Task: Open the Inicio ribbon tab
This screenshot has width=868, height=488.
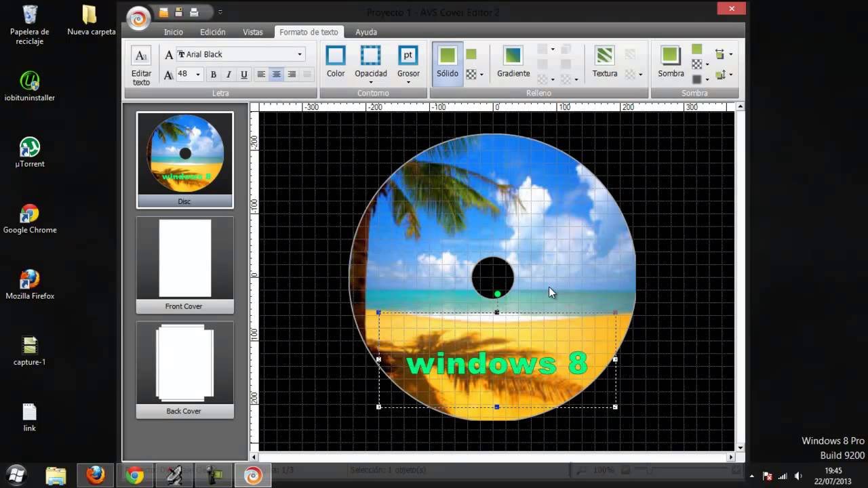Action: click(x=173, y=32)
